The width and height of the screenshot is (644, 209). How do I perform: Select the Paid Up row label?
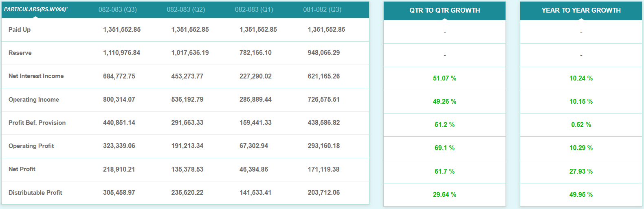(x=20, y=30)
